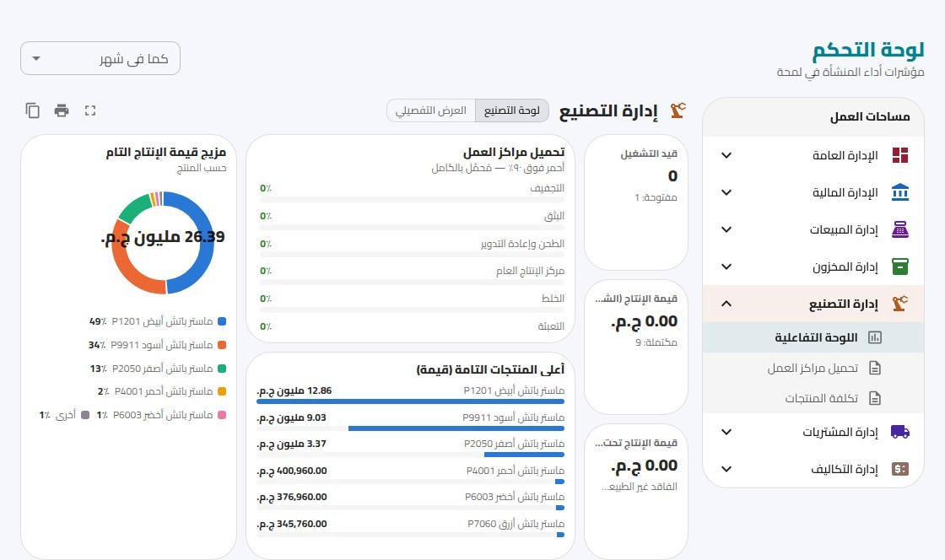Click ماستر باتش أبيض P1201 value bar
The height and width of the screenshot is (560, 945).
(410, 401)
